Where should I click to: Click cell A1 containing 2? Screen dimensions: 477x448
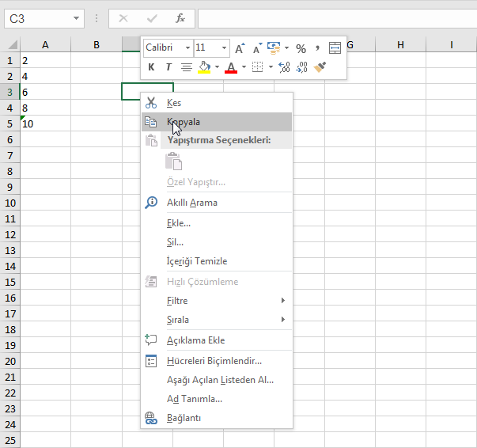(x=45, y=61)
